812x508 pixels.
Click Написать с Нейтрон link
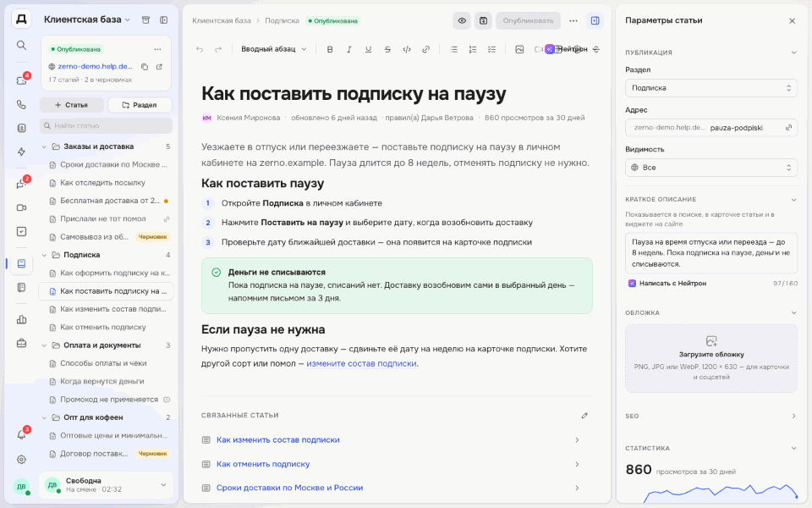point(667,284)
